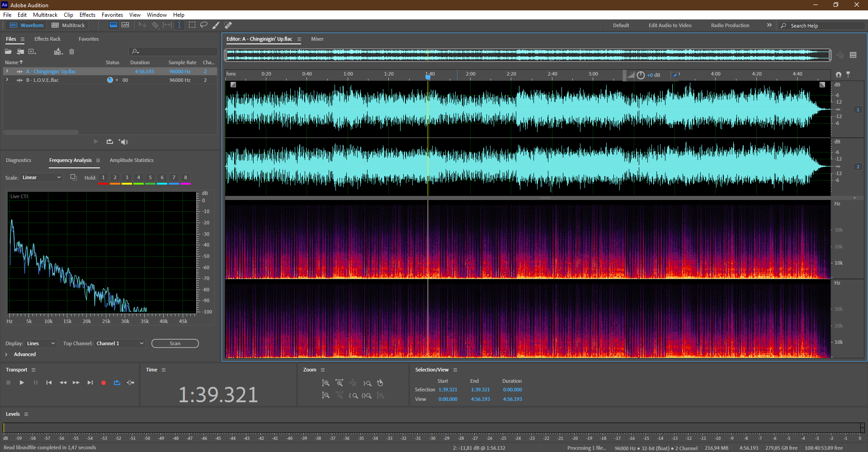Toggle right channel enable button 2

click(x=858, y=167)
